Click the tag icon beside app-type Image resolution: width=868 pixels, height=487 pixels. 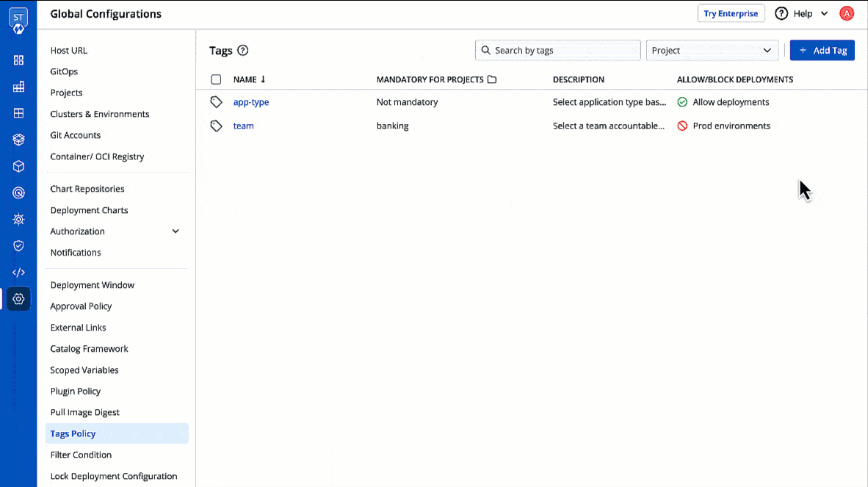tap(216, 101)
